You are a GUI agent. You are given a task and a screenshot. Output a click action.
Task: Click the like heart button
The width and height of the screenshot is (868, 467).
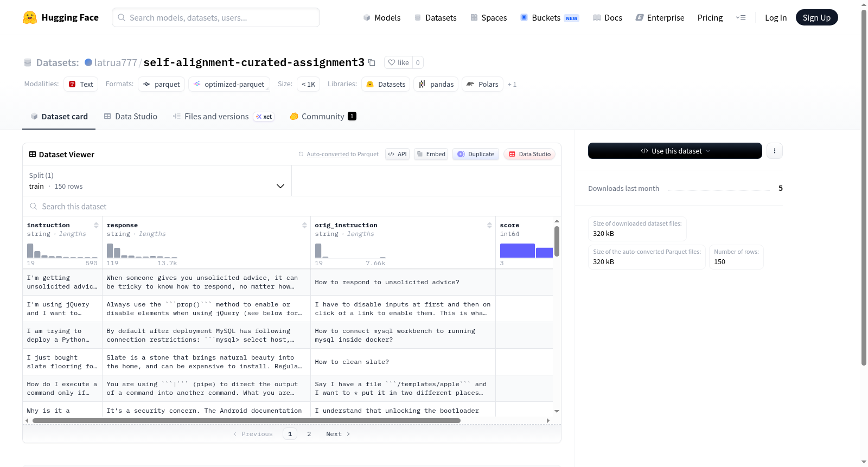[x=399, y=62]
